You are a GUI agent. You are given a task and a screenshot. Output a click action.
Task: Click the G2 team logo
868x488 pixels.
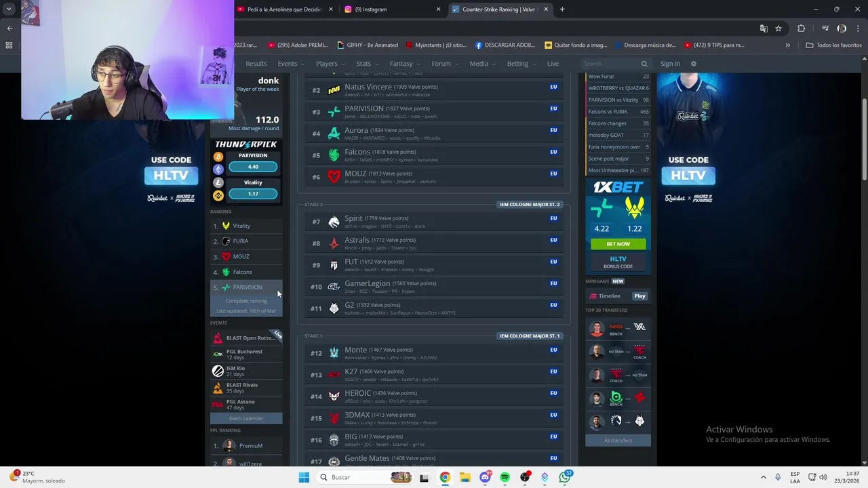click(334, 308)
